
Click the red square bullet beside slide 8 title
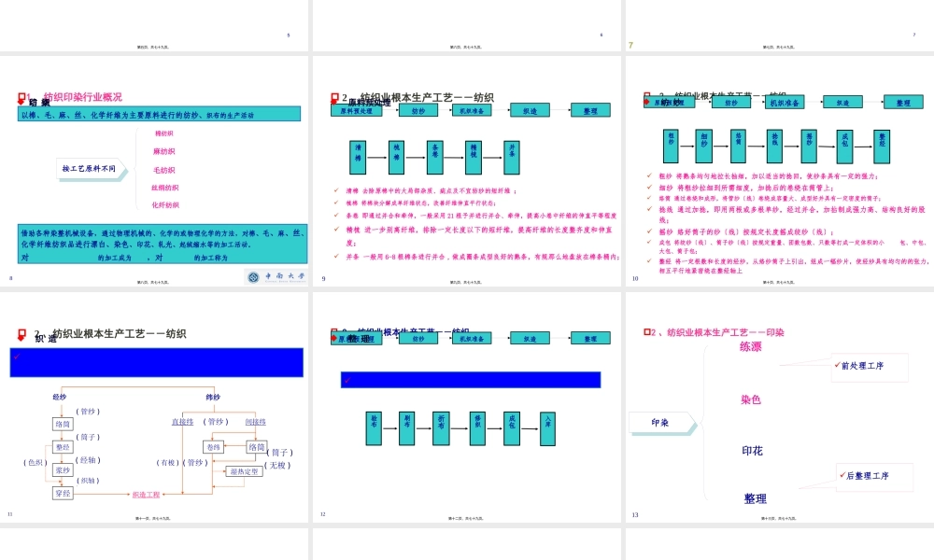[x=21, y=97]
